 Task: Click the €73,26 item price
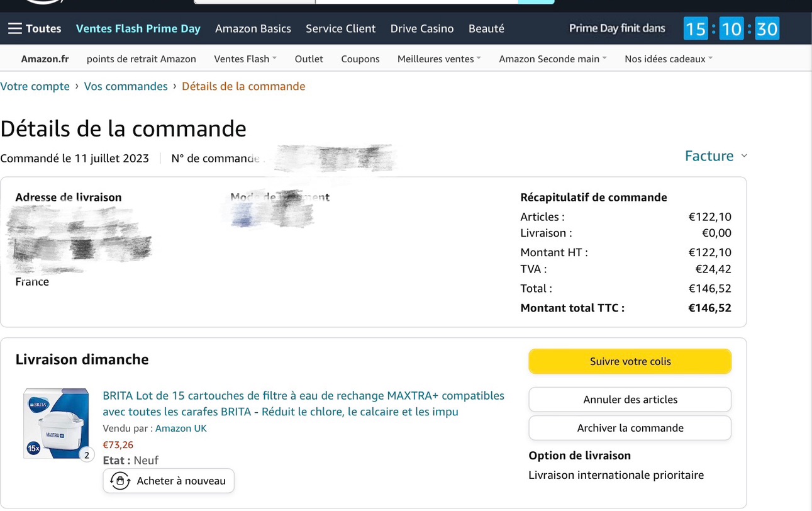point(118,445)
